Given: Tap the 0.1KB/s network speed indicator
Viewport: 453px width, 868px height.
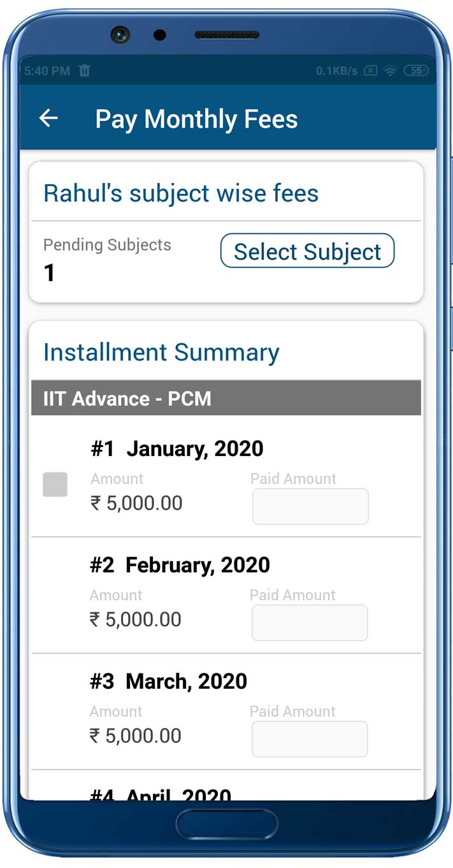Looking at the screenshot, I should [336, 71].
